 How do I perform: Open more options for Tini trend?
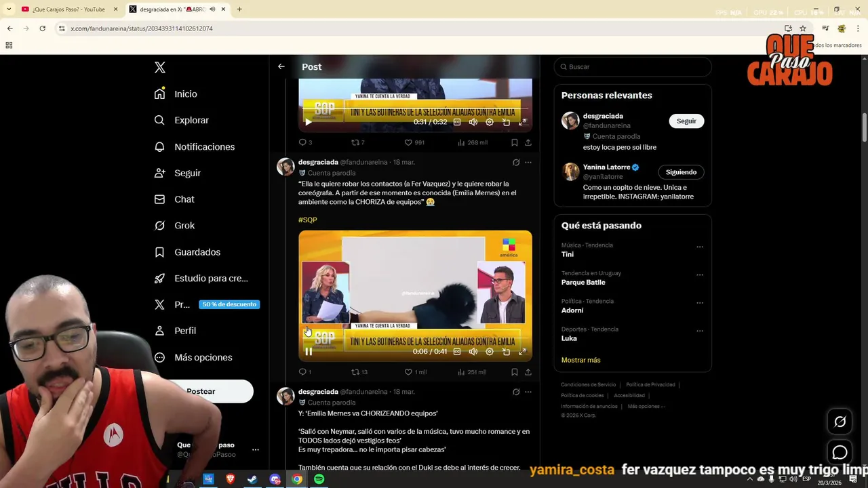tap(700, 247)
